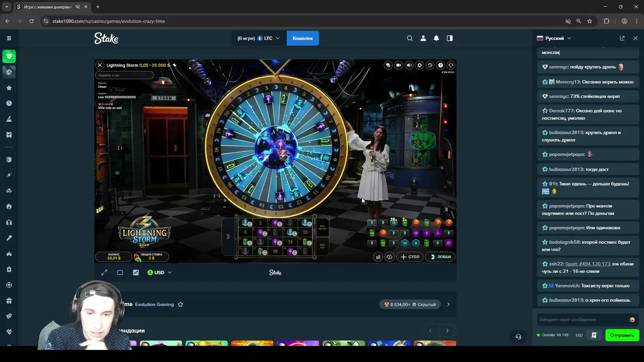Favorite the Lightning Storm table star
This screenshot has width=644, height=362.
175,65
